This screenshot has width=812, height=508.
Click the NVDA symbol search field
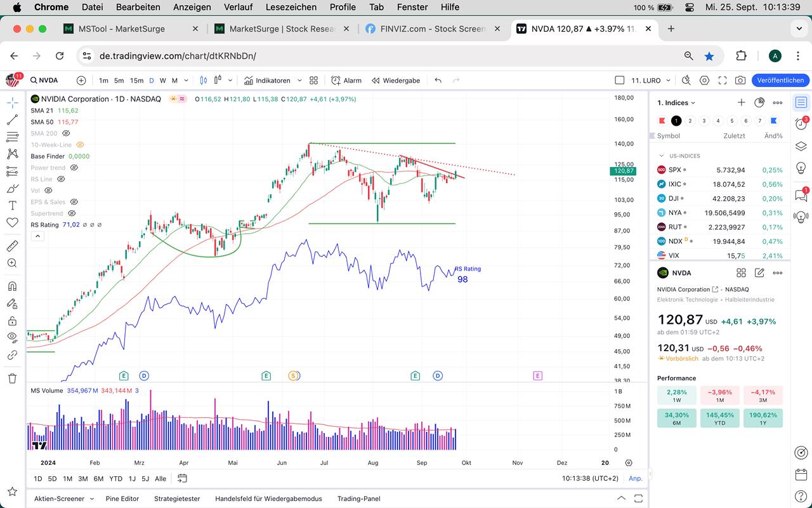(x=48, y=81)
